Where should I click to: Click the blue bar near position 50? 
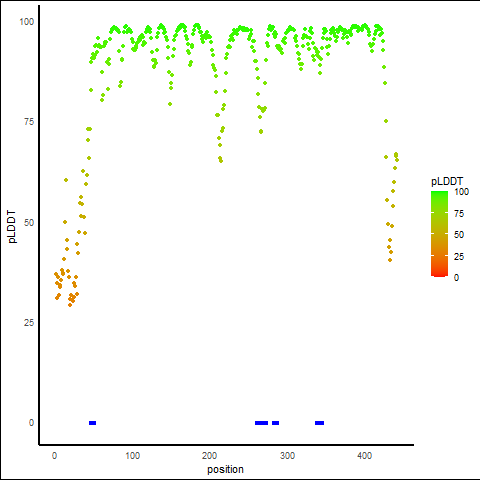pyautogui.click(x=93, y=423)
